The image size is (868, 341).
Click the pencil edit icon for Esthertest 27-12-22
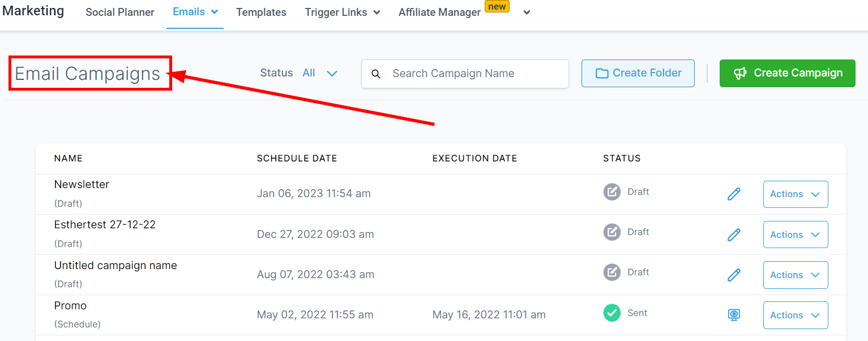(x=734, y=235)
